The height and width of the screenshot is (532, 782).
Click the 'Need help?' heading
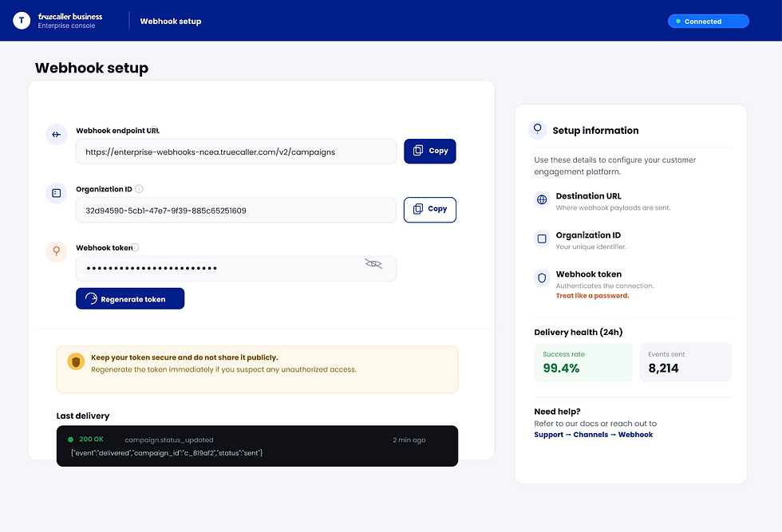(557, 412)
